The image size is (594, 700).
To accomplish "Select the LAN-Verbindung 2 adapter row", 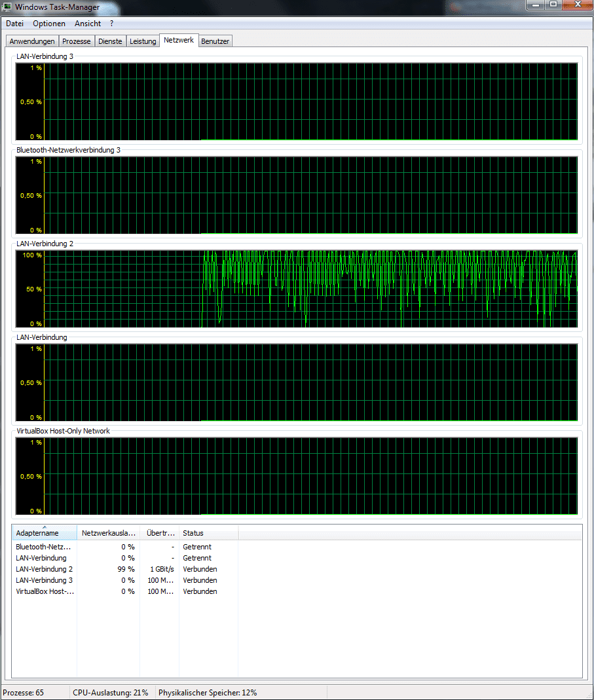I will (125, 569).
